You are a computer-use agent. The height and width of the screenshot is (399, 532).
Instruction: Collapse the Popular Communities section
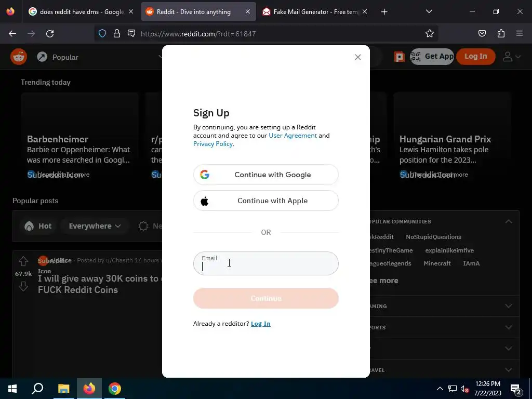click(508, 221)
